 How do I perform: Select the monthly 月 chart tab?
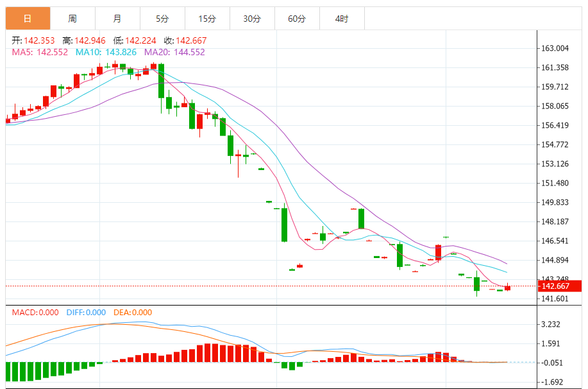[117, 19]
